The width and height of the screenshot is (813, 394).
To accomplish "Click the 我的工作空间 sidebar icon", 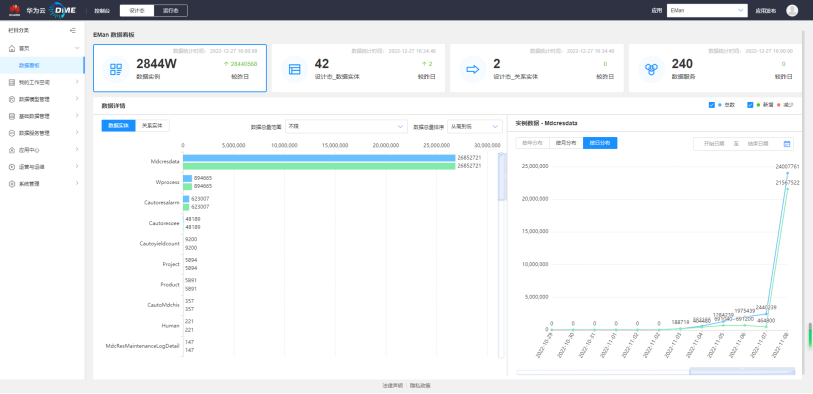I will 12,82.
